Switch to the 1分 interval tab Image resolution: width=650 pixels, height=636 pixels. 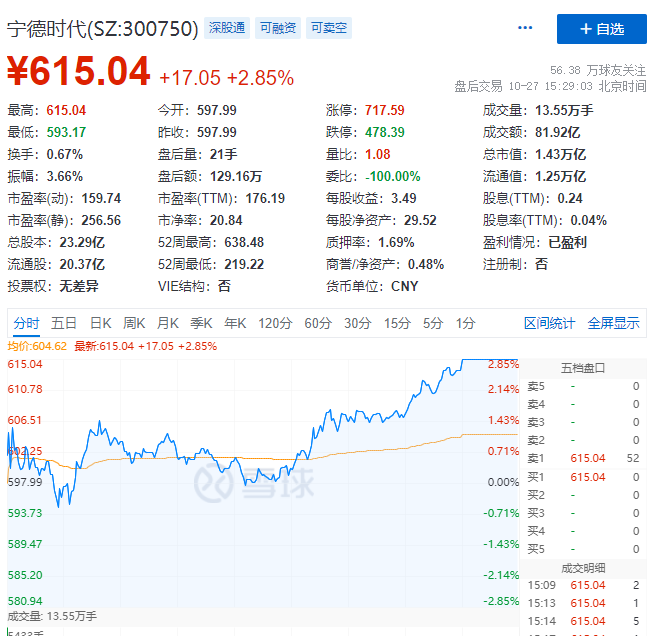pyautogui.click(x=465, y=323)
